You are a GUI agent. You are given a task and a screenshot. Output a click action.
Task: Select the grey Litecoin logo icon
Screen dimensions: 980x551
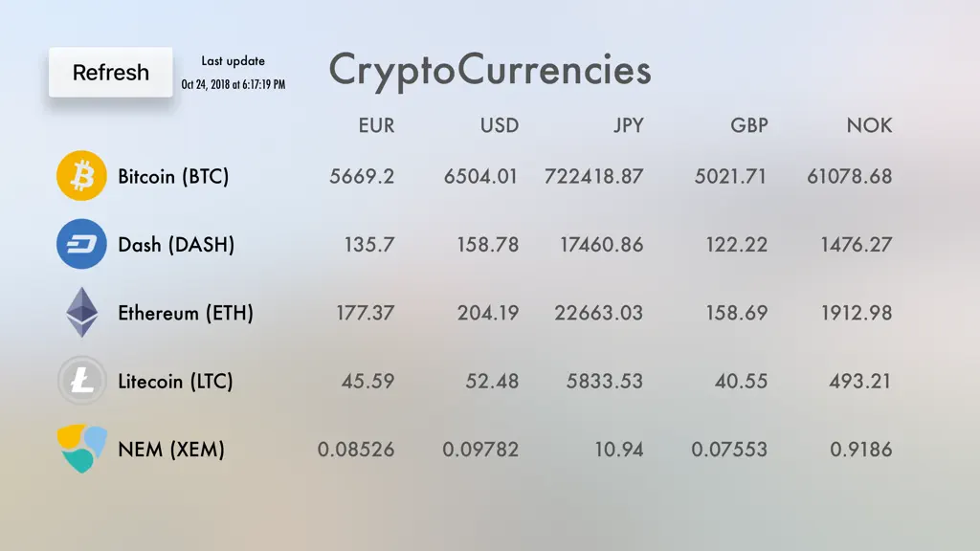[x=81, y=381]
